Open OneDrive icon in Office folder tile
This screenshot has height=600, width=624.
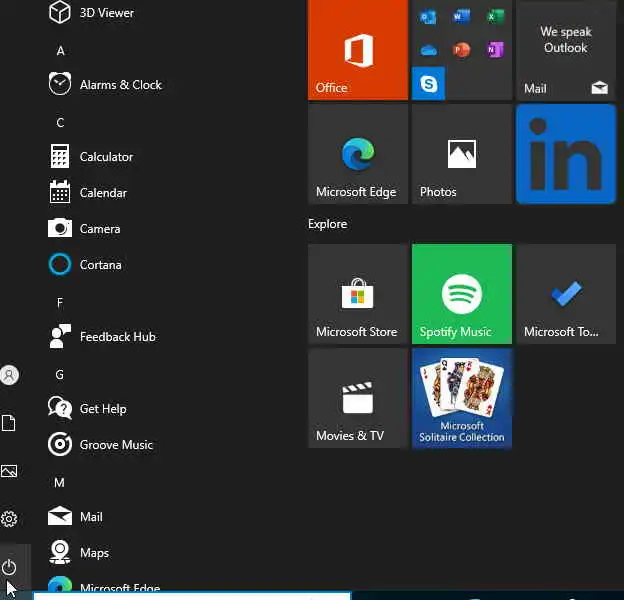(x=428, y=50)
